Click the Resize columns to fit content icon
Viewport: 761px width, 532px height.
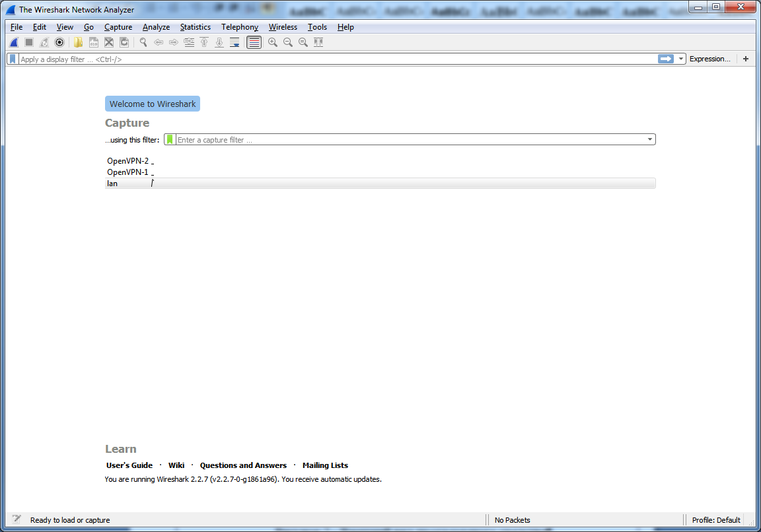[x=318, y=43]
